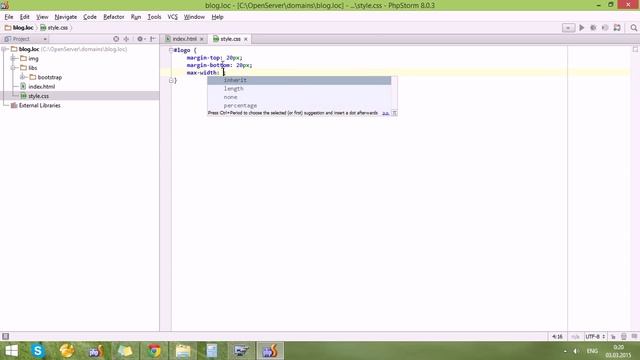The height and width of the screenshot is (360, 640).
Task: Click the line separator indicator
Action: coord(575,337)
